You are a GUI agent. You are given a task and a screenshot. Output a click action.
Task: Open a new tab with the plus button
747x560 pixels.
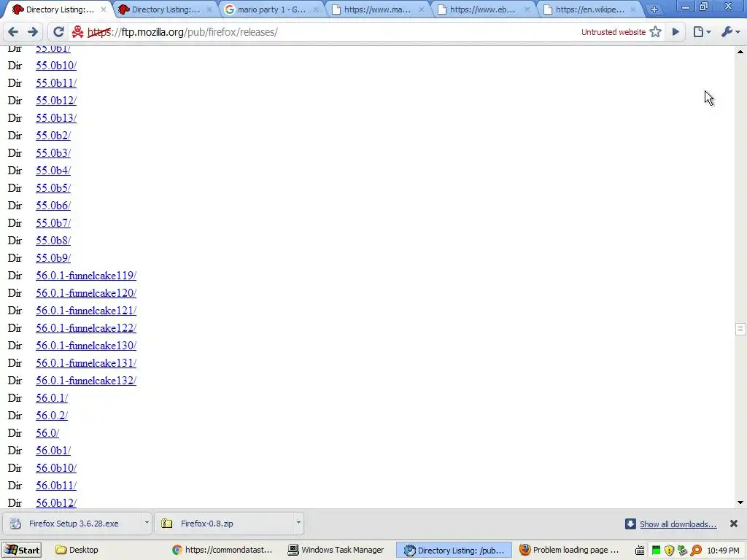654,9
